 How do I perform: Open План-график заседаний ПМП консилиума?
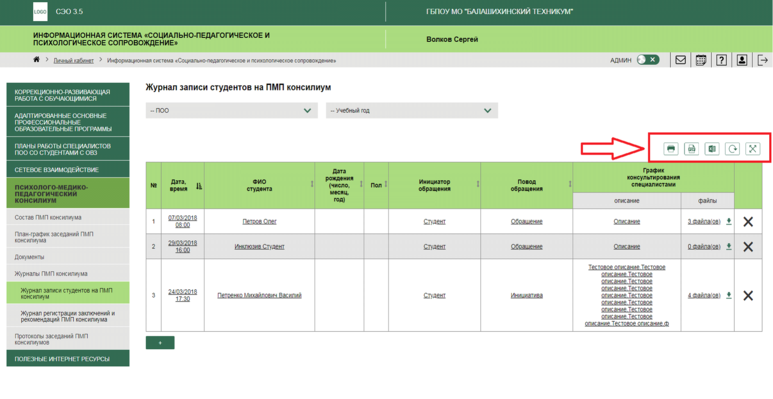[68, 237]
